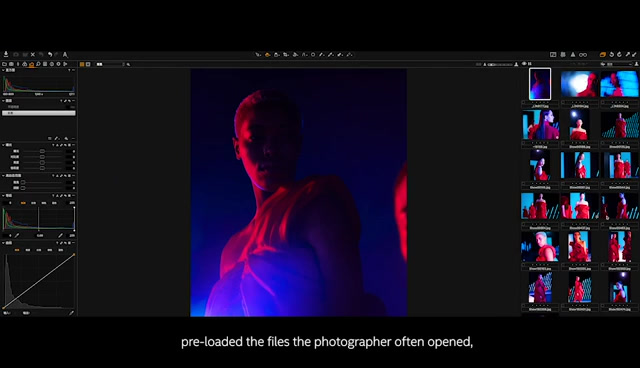Open the Library folder tool tab
Image resolution: width=640 pixels, height=368 pixels.
click(x=4, y=64)
